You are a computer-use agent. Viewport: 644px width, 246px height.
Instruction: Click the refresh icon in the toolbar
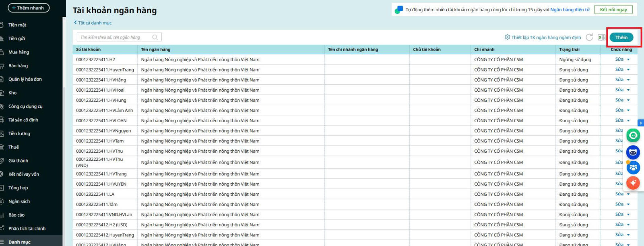[589, 37]
